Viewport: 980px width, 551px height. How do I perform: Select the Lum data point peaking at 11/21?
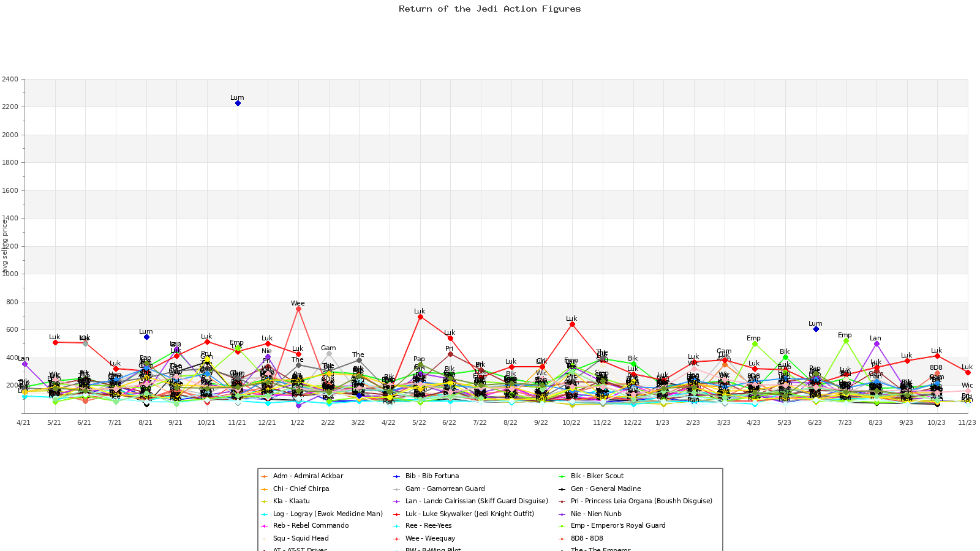238,103
